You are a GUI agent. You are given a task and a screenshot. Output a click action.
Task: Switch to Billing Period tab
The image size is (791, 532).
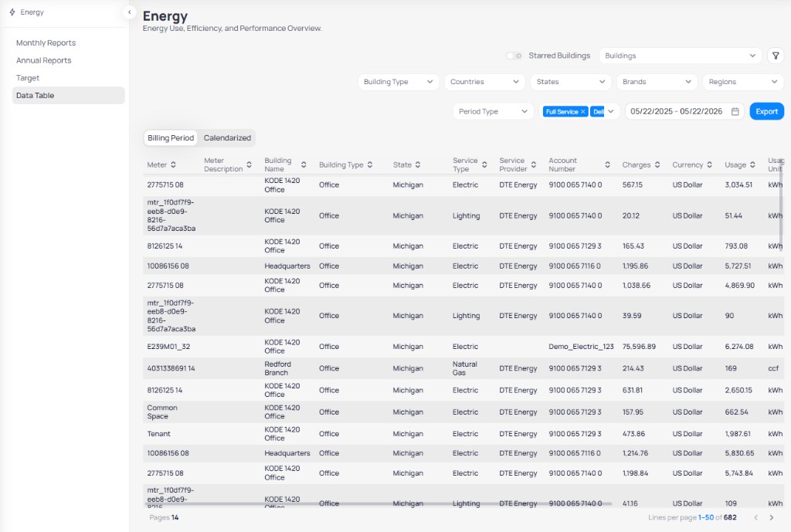tap(171, 137)
